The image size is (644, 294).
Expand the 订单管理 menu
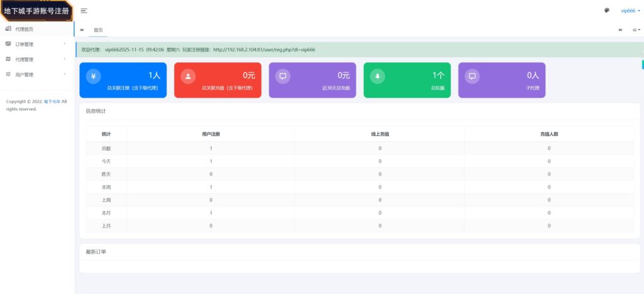(x=25, y=44)
